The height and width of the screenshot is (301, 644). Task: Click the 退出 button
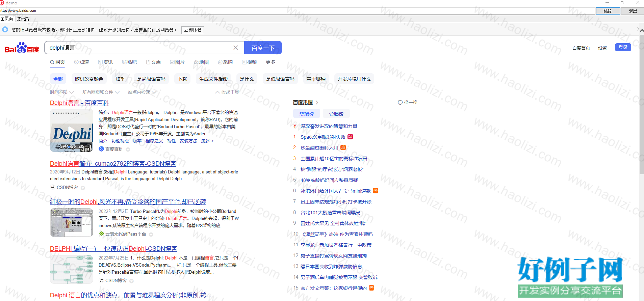tap(633, 11)
